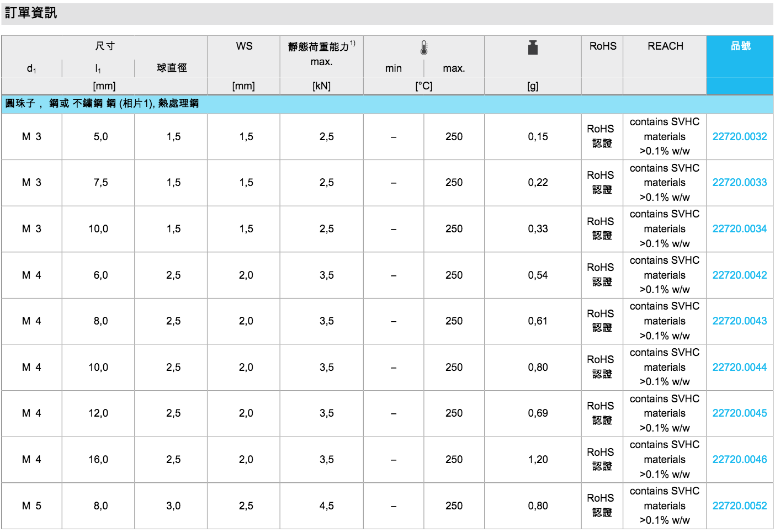Open part number 22720.0052
This screenshot has width=775, height=532.
point(739,506)
